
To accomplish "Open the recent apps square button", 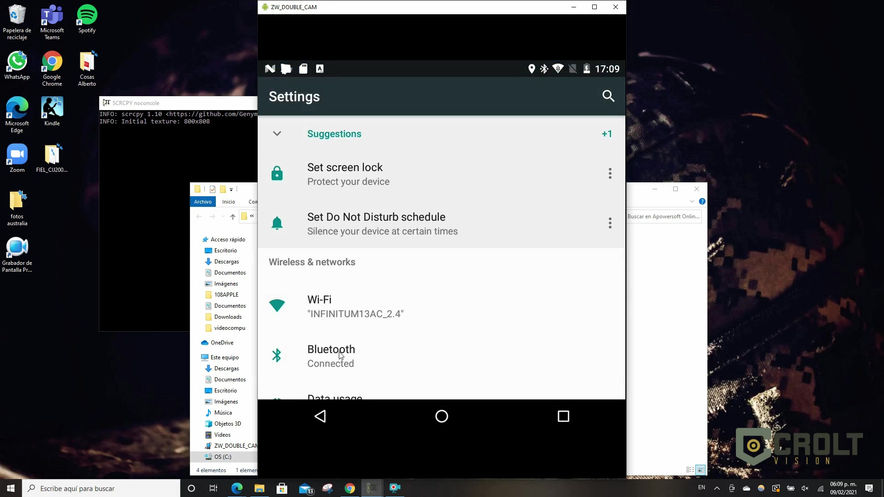I will [x=563, y=416].
